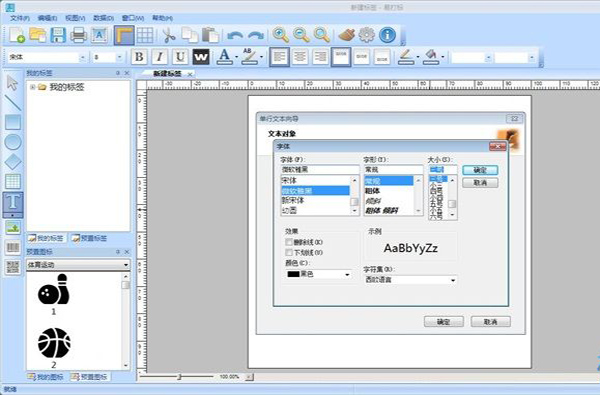Click the Print icon in toolbar
Image resolution: width=600 pixels, height=395 pixels.
point(78,35)
